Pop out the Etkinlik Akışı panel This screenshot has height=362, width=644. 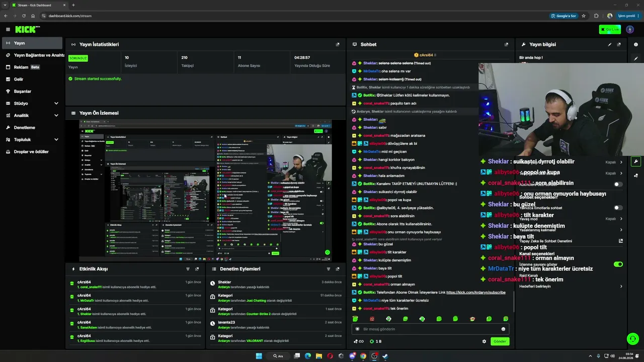tap(197, 269)
